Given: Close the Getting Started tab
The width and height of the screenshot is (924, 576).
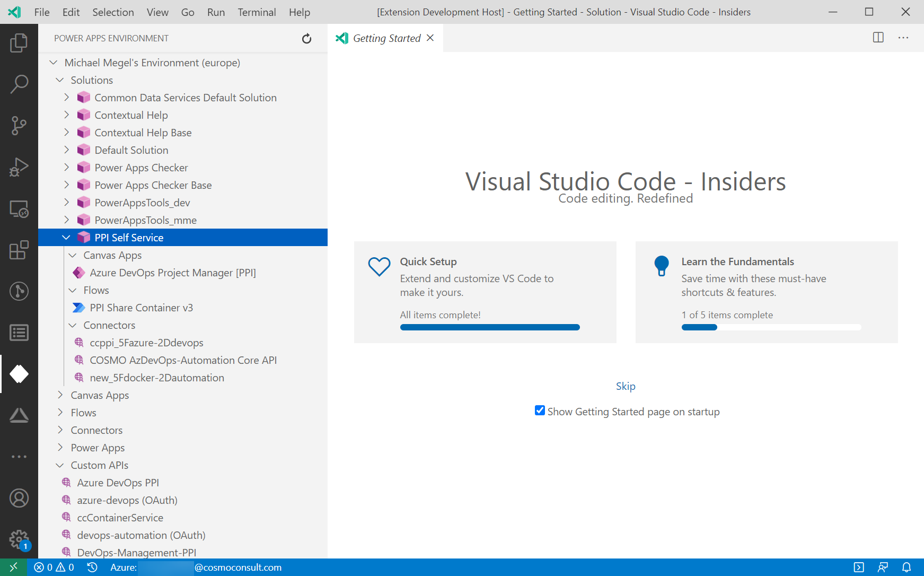Looking at the screenshot, I should pyautogui.click(x=430, y=38).
